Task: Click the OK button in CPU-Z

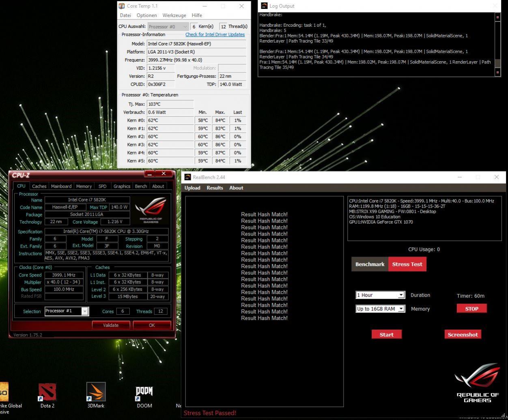Action: click(152, 325)
